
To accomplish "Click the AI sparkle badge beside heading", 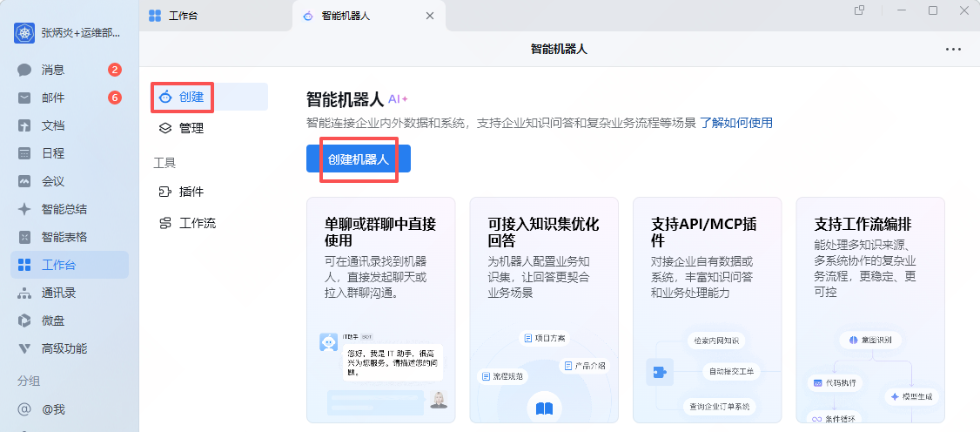I will [398, 98].
